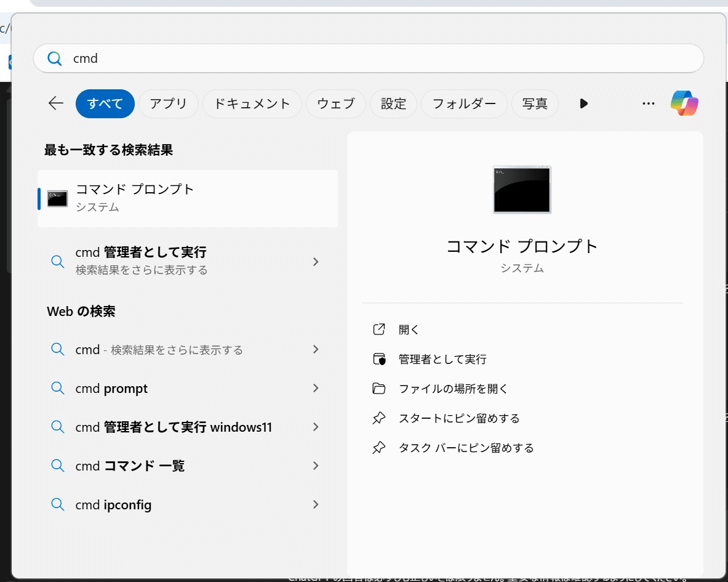Expand the cmd 管理者として実行 suggestion chevron
The height and width of the screenshot is (582, 728).
pyautogui.click(x=316, y=262)
